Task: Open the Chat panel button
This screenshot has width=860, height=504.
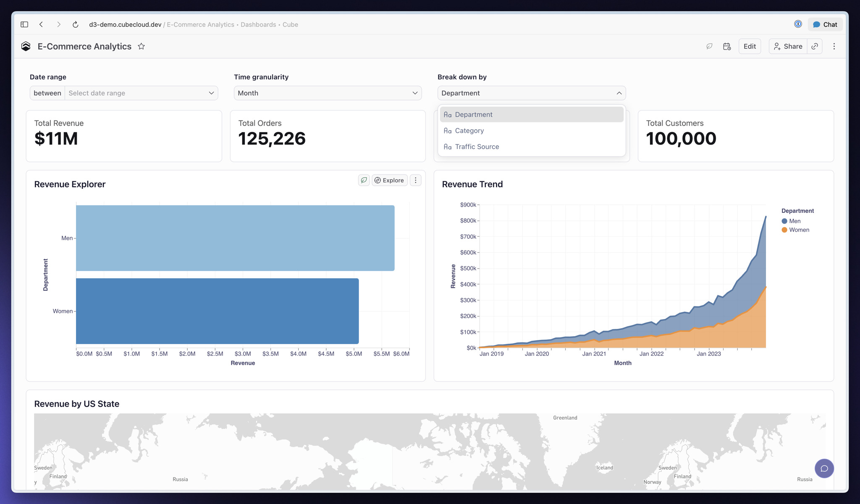Action: pos(825,24)
